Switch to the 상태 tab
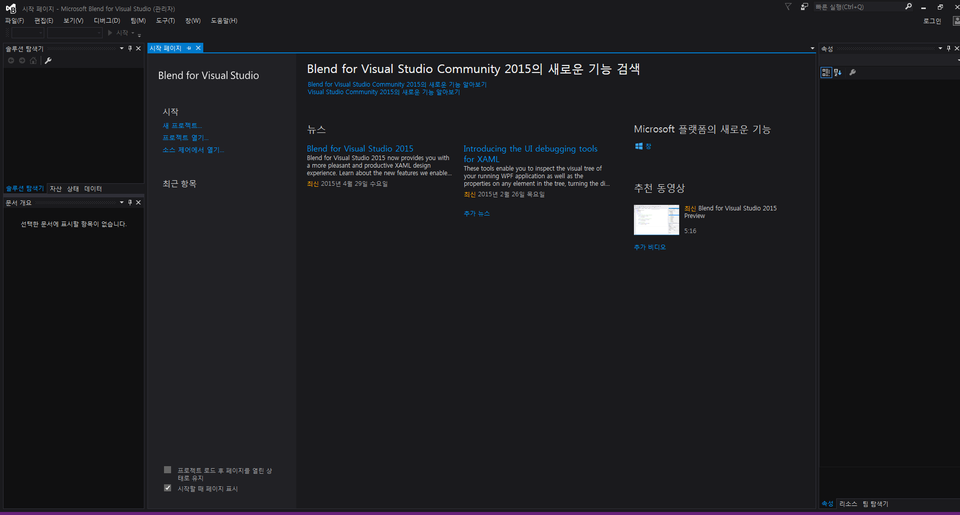This screenshot has height=515, width=960. coord(73,189)
